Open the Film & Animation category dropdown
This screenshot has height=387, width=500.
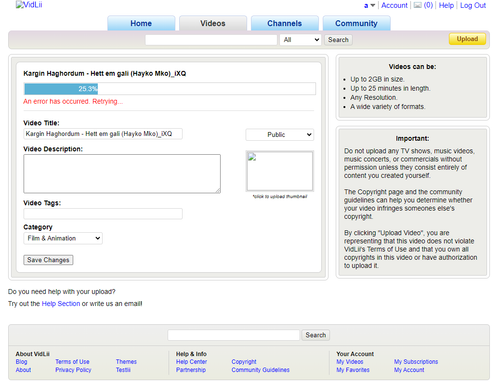click(x=63, y=238)
